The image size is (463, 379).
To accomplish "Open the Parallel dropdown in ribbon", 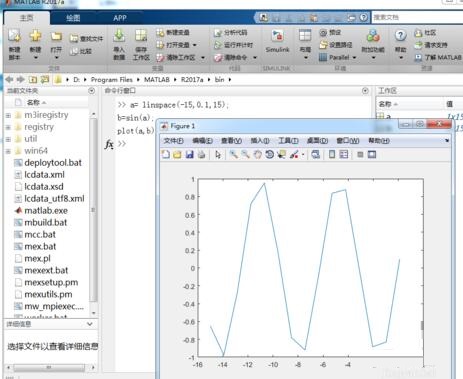I will point(337,57).
